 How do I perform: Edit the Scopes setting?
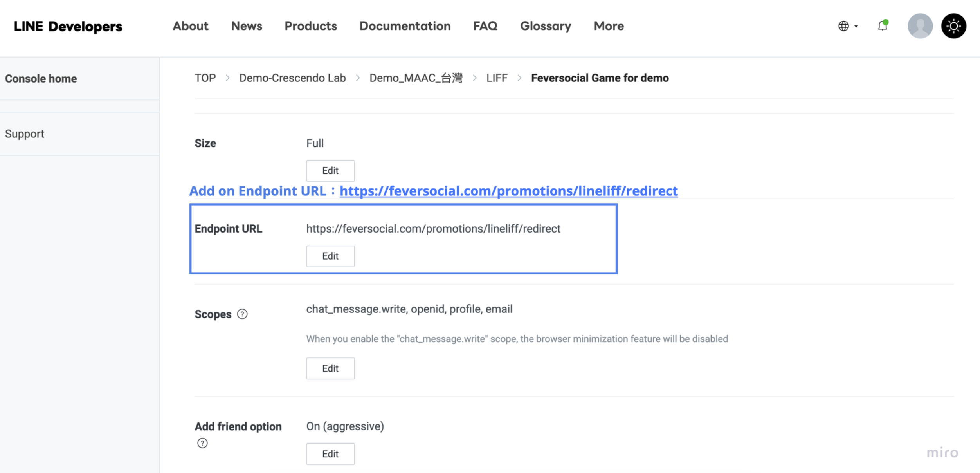click(330, 368)
